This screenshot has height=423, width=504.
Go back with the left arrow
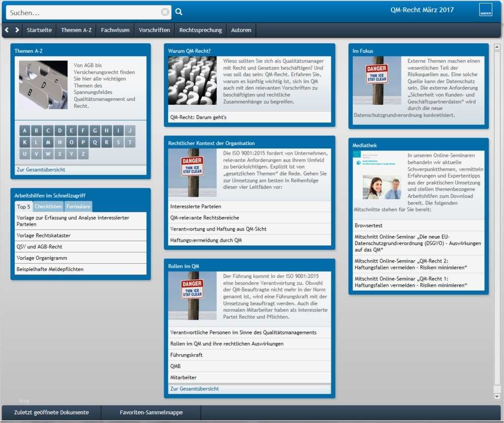click(x=7, y=30)
